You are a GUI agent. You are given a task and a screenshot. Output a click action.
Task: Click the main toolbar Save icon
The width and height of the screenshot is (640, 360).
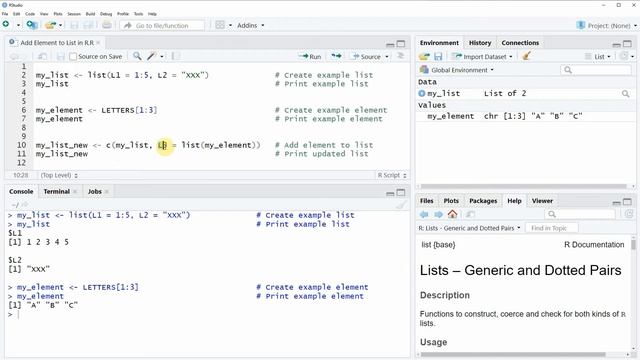coord(74,25)
